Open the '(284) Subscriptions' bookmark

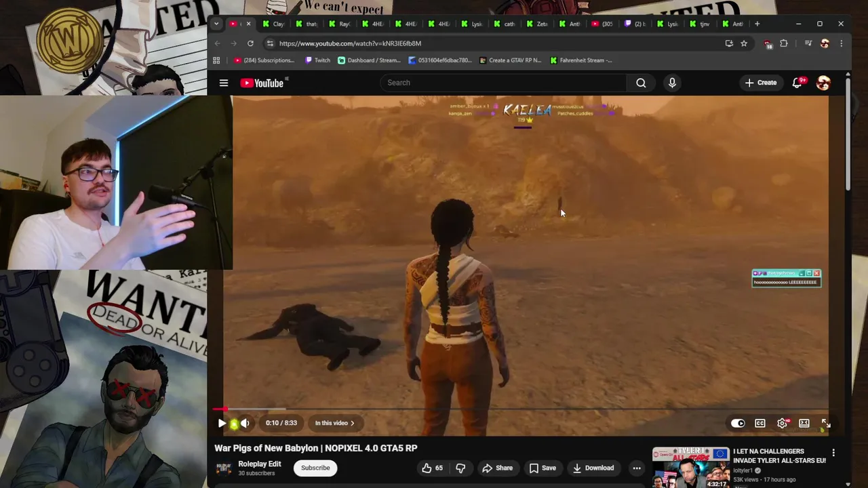(264, 60)
